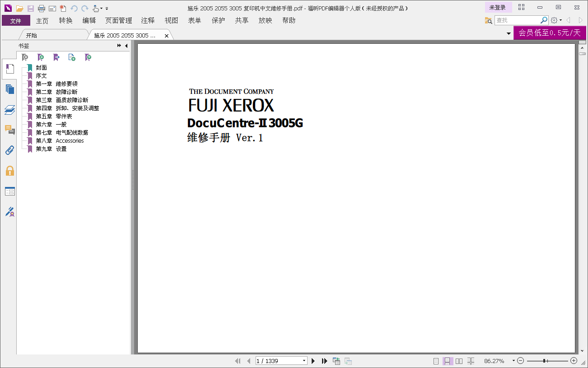Open the Hand tool dropdown arrow
Screen dimensions: 588x368
click(101, 8)
